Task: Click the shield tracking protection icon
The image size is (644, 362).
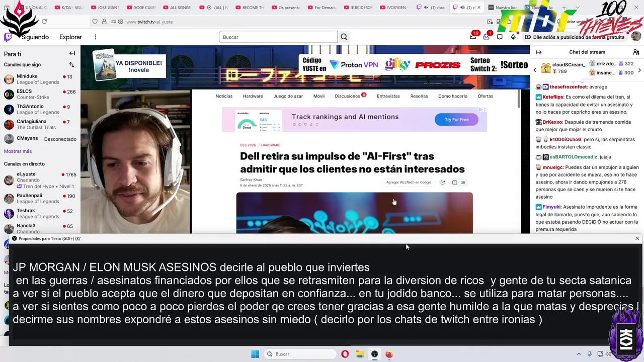Action: coord(95,22)
